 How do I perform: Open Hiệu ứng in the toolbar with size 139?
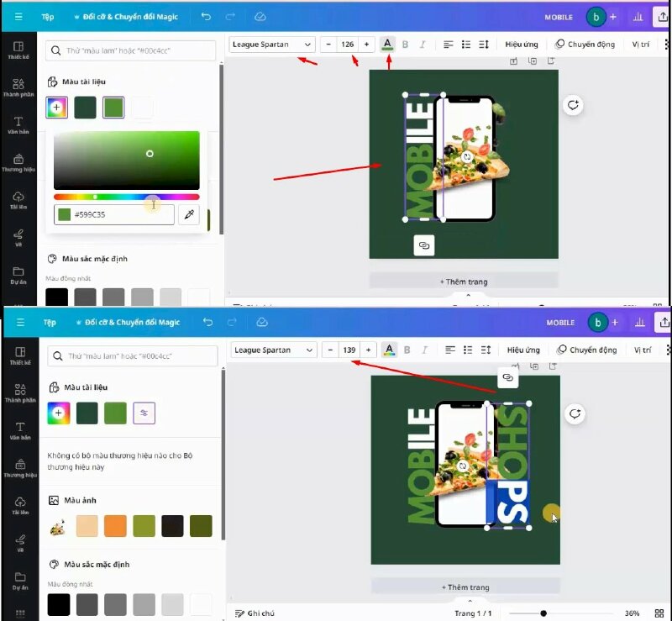coord(523,350)
